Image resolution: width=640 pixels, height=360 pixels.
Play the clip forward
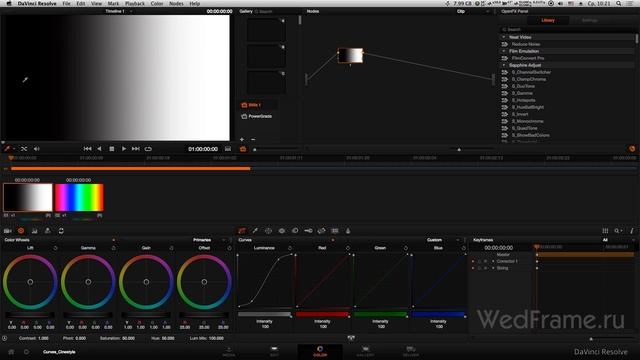coord(124,149)
